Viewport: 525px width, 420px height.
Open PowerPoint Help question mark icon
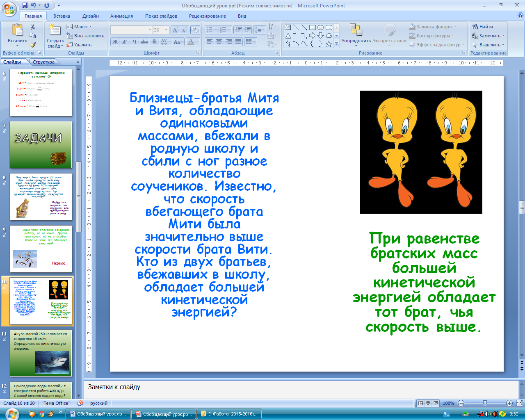point(520,16)
